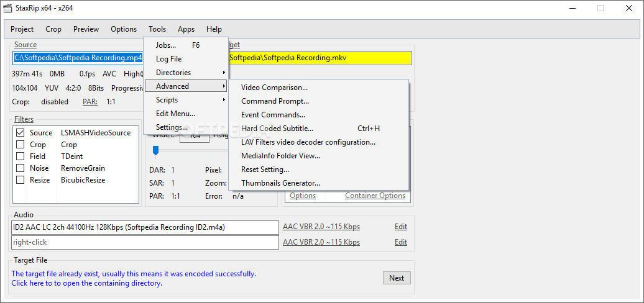Select LSMASHVideoSource filter row text
The width and height of the screenshot is (644, 303).
(x=96, y=133)
